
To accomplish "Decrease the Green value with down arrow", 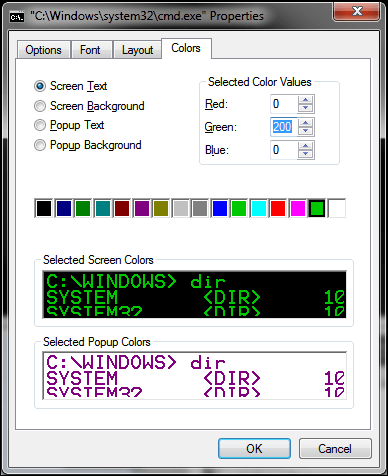I will pos(305,131).
